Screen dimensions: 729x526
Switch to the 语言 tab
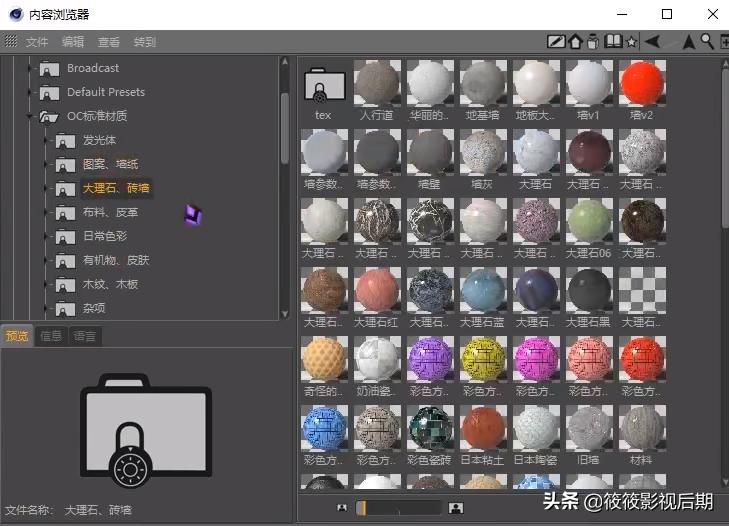85,336
